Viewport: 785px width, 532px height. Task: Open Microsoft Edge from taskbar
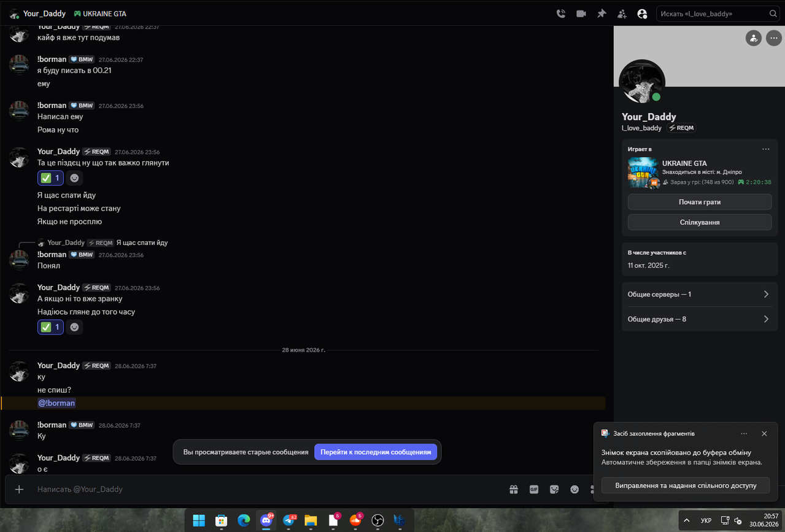(x=244, y=520)
